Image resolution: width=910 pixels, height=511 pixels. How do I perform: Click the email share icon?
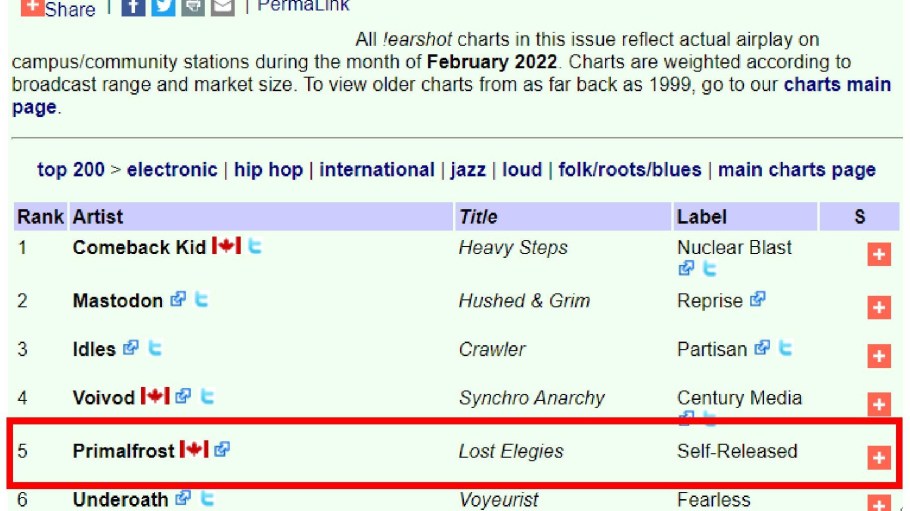(222, 7)
